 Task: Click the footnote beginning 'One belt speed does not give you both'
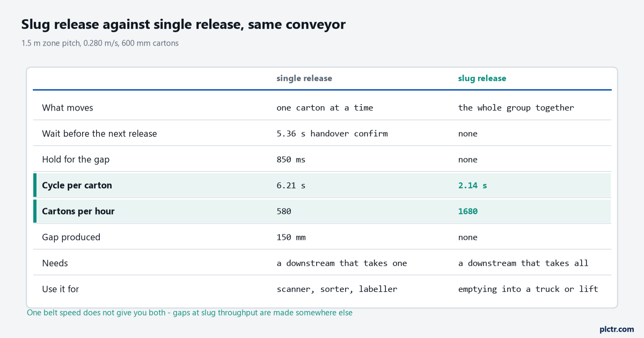(x=189, y=313)
